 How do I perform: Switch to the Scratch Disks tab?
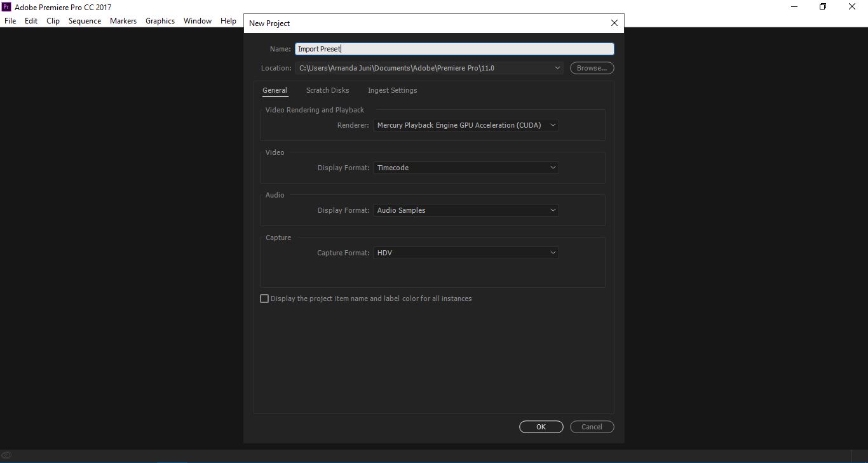point(327,90)
